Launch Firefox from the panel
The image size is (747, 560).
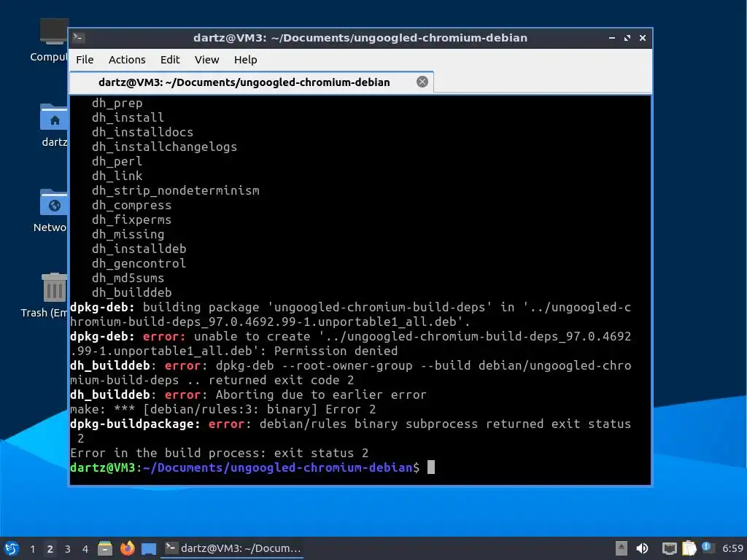tap(127, 548)
